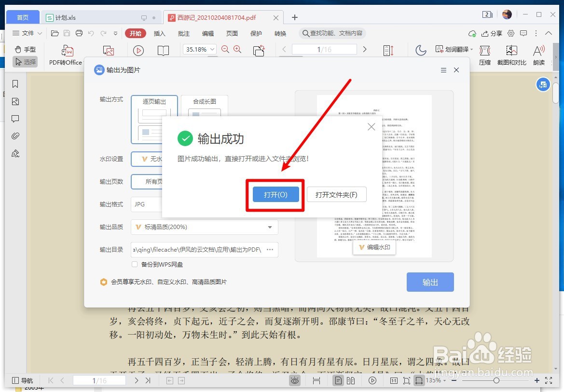This screenshot has width=564, height=392.
Task: Toggle single page view in status bar
Action: [x=338, y=380]
